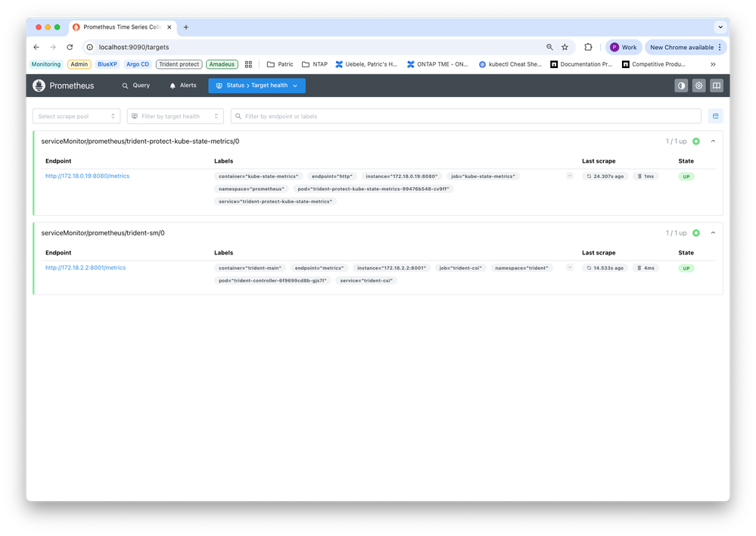
Task: Click the site information icon in address bar
Action: pyautogui.click(x=90, y=47)
